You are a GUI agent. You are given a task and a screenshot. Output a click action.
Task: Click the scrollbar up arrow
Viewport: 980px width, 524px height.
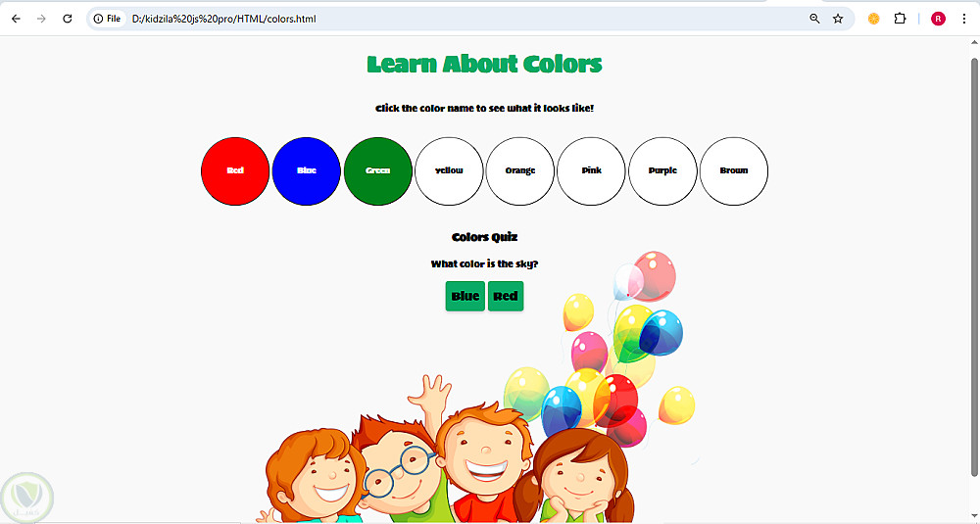[x=974, y=42]
